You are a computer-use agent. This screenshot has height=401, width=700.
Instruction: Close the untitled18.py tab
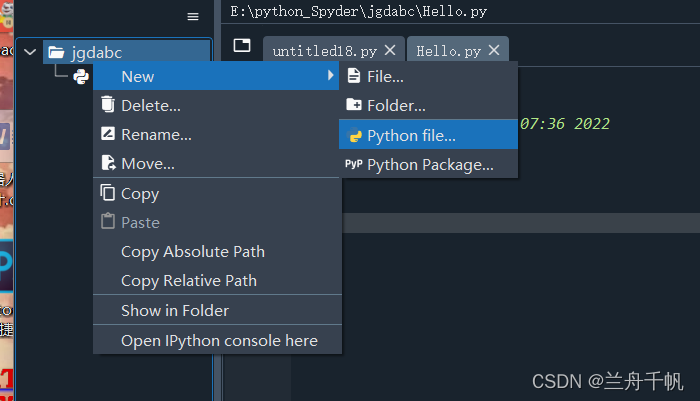coord(390,50)
